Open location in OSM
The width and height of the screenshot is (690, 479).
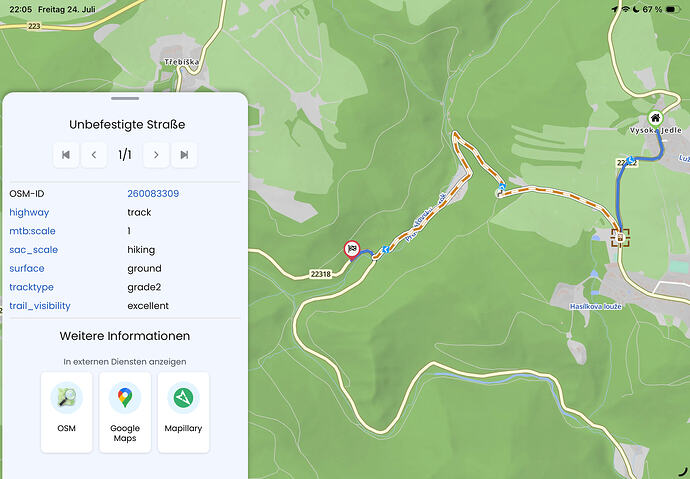point(66,412)
